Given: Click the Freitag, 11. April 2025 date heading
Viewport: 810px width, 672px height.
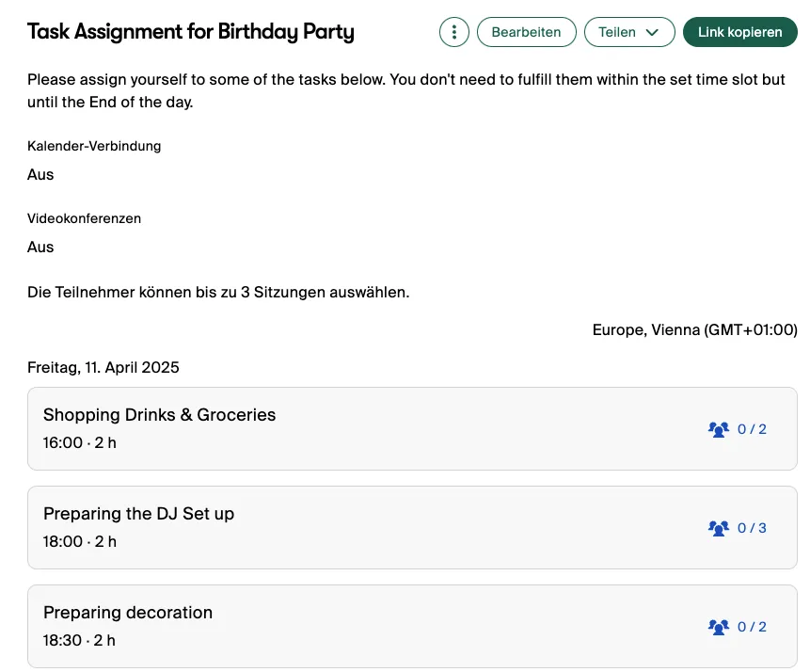Looking at the screenshot, I should point(103,367).
